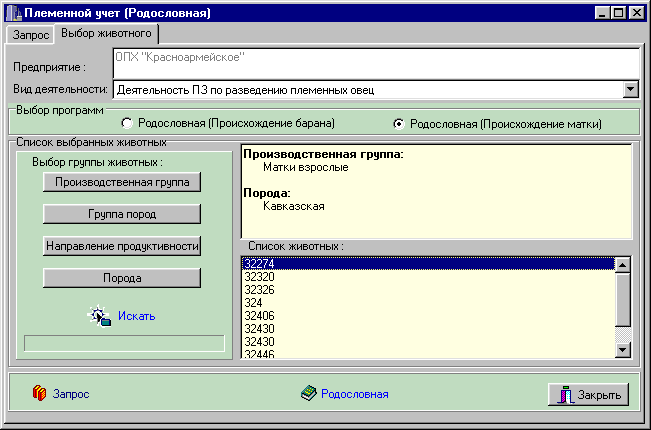Expand the Вид деятельности dropdown
The width and height of the screenshot is (651, 430).
tap(630, 89)
